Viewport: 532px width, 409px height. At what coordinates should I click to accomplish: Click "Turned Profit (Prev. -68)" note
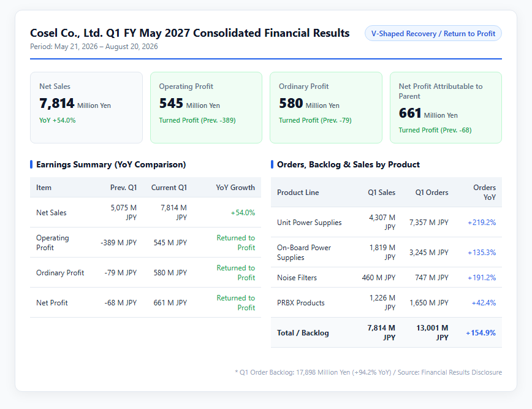pos(435,130)
